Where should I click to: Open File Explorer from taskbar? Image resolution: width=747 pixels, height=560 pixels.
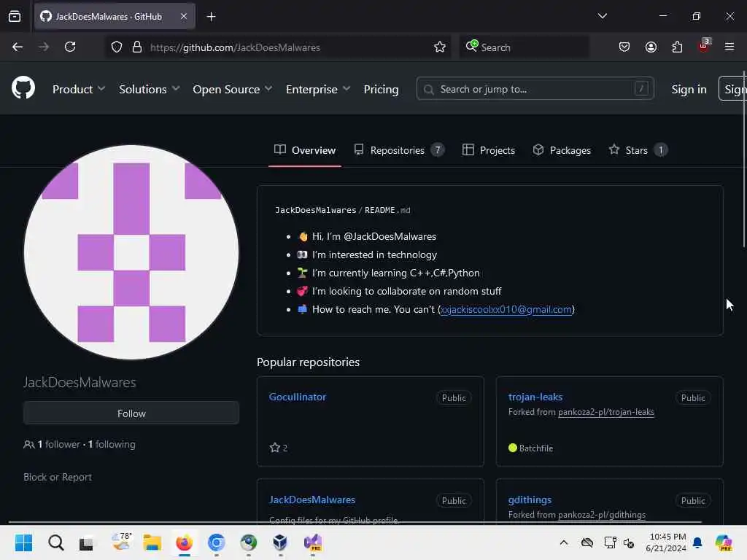(x=152, y=542)
